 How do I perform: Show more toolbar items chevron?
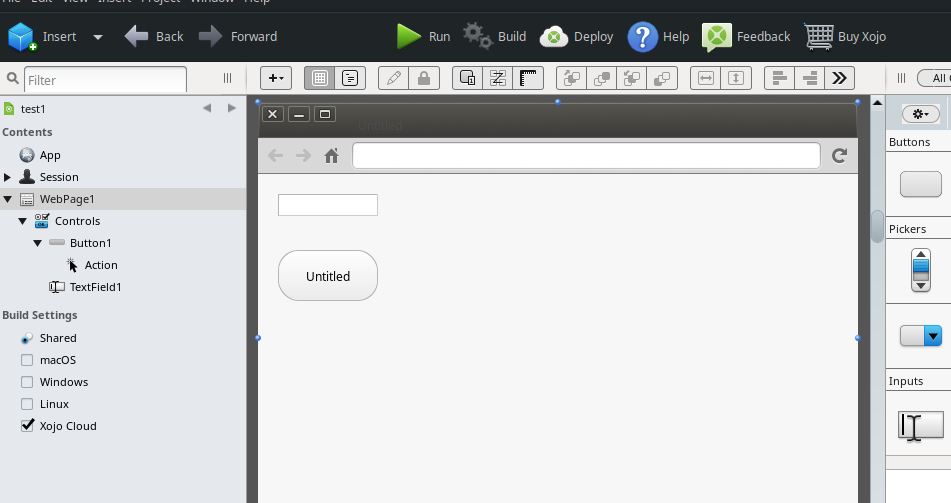[839, 78]
